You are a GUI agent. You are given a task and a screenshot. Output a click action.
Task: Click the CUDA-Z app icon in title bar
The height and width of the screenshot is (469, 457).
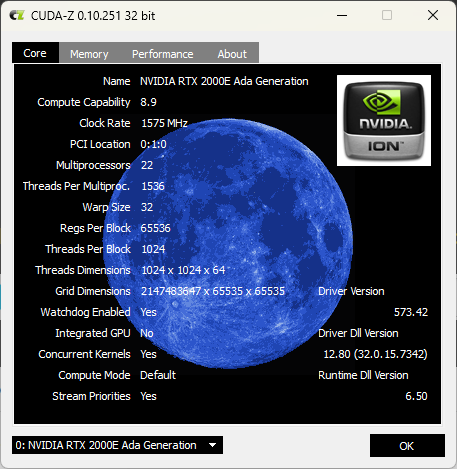(17, 15)
